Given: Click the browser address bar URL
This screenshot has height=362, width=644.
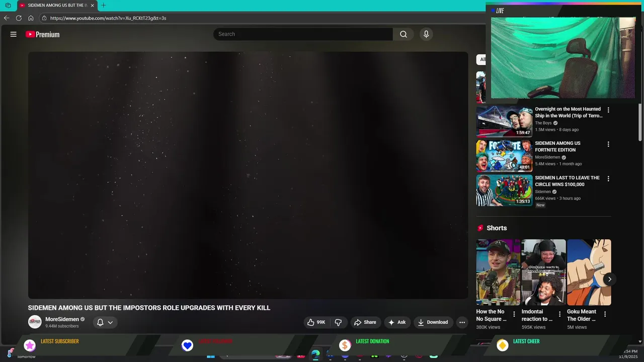Looking at the screenshot, I should [108, 18].
